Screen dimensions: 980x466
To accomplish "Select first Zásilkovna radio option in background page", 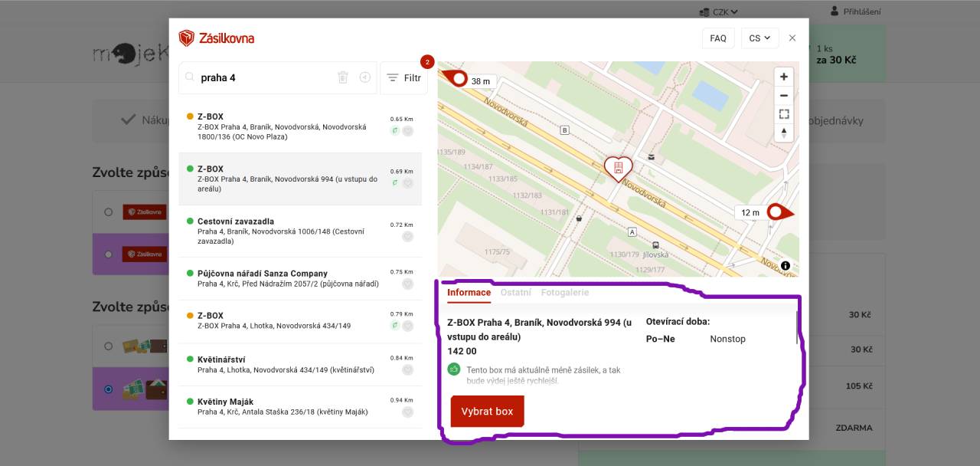I will (x=108, y=212).
